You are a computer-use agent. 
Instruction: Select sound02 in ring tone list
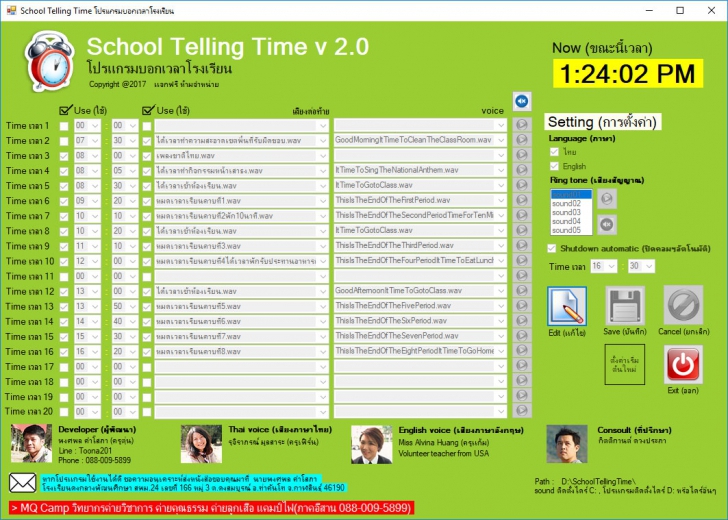571,203
